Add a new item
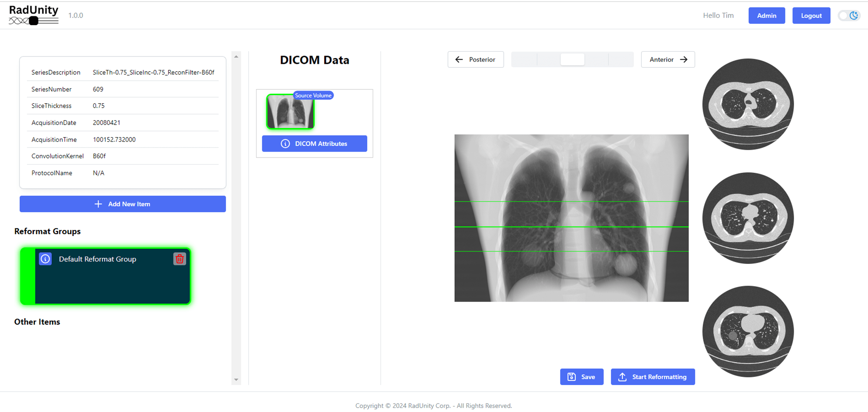The width and height of the screenshot is (868, 412). click(x=122, y=204)
